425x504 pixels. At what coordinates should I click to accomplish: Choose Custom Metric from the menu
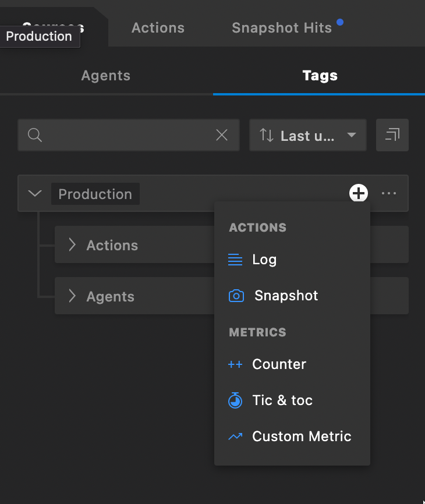(302, 436)
